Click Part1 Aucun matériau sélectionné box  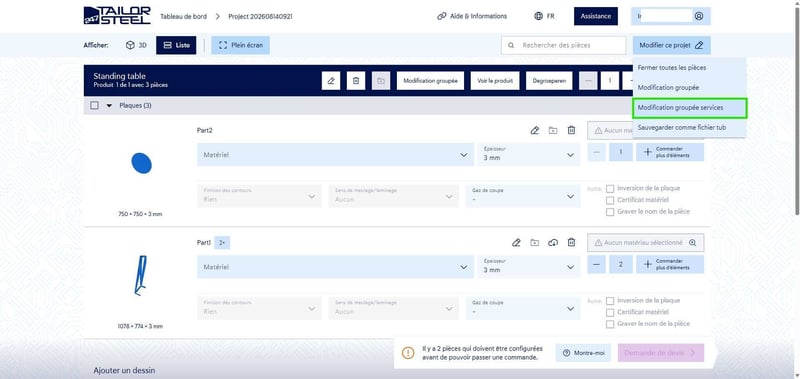(645, 243)
